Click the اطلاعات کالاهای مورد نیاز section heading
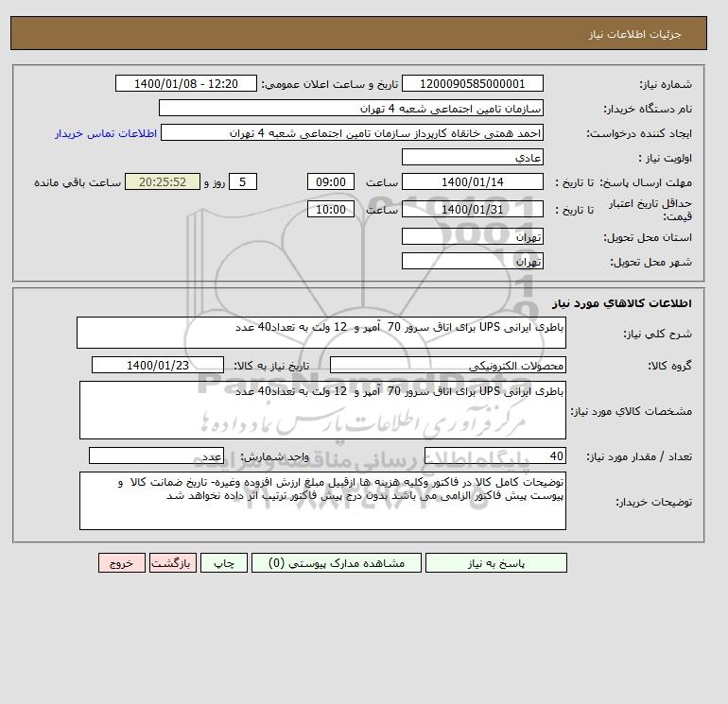This screenshot has height=704, width=728. (x=622, y=303)
